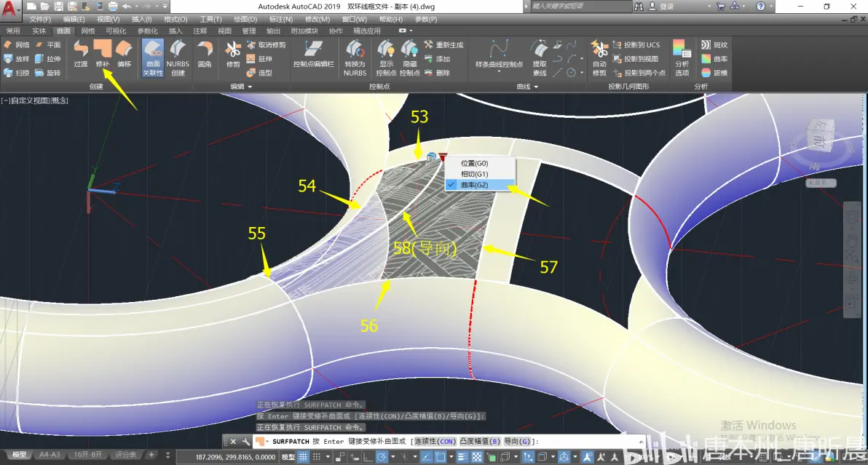
Task: Click 拔模 draft analysis
Action: [714, 73]
